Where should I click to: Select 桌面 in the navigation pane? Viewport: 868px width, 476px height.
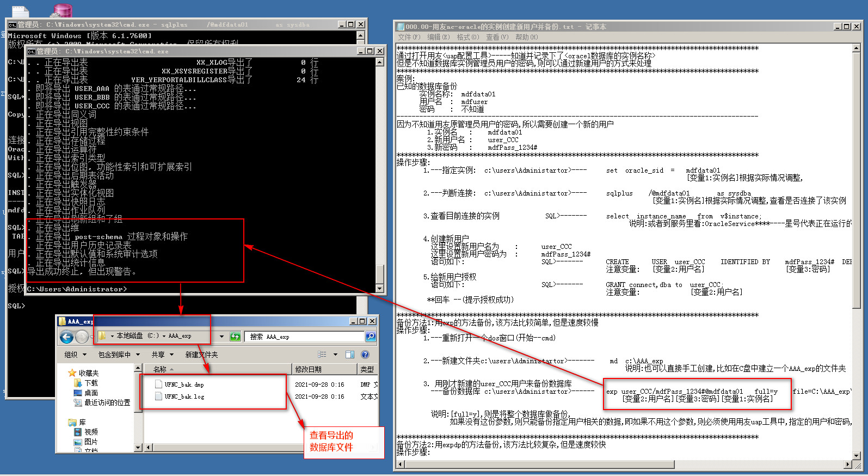coord(91,393)
